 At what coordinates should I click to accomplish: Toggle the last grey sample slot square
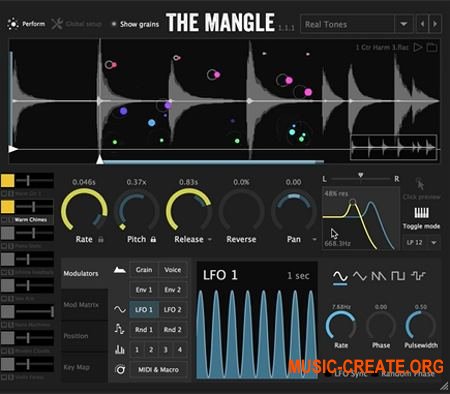point(7,364)
